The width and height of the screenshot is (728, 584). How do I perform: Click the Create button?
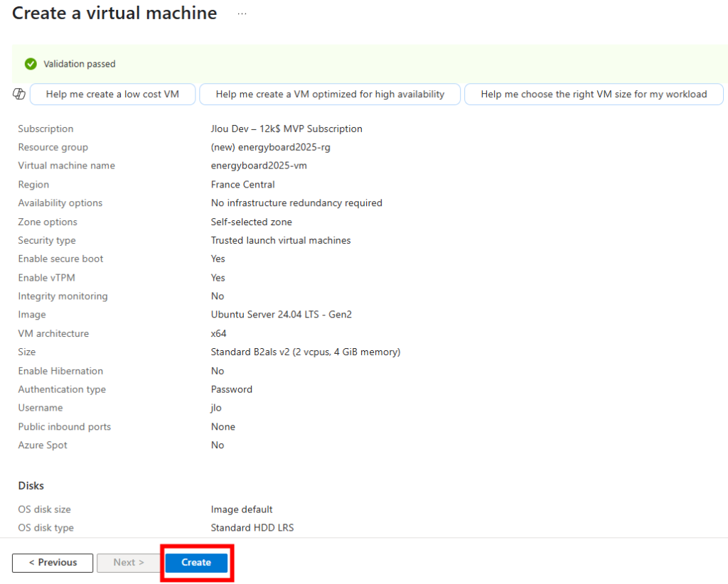[196, 562]
